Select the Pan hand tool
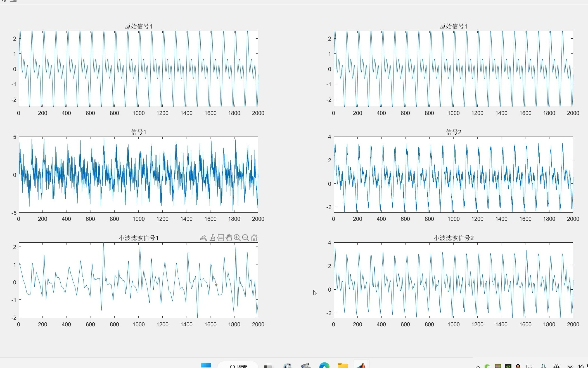This screenshot has width=588, height=368. click(229, 238)
